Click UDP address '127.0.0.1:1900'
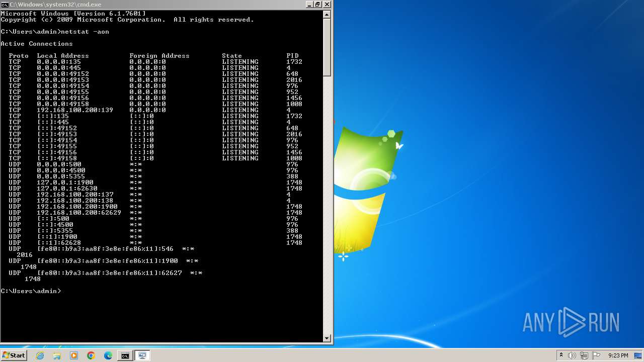The height and width of the screenshot is (362, 644). (65, 183)
